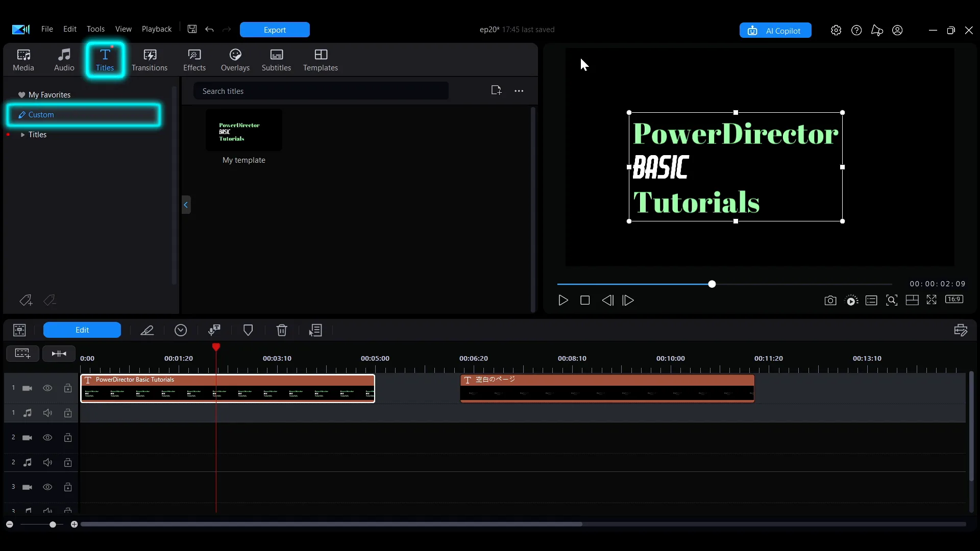The height and width of the screenshot is (551, 980).
Task: Open the audio tools icon in timeline toolbar
Action: click(x=214, y=330)
